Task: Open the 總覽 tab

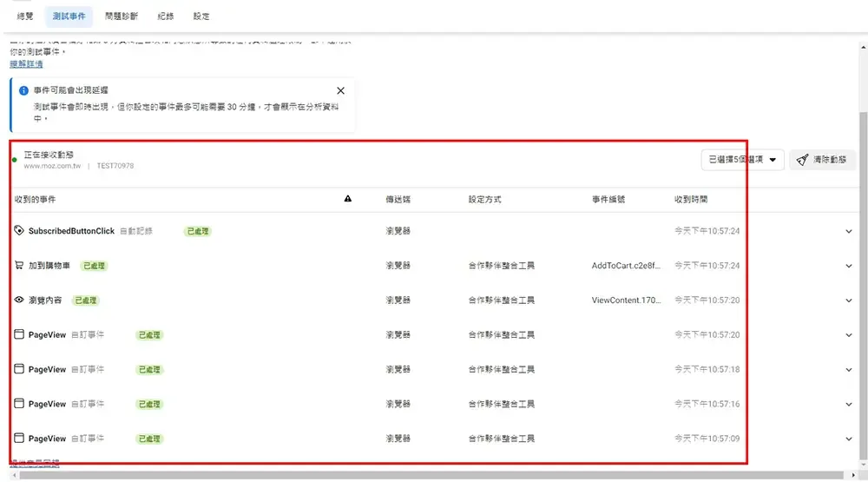Action: pyautogui.click(x=25, y=16)
